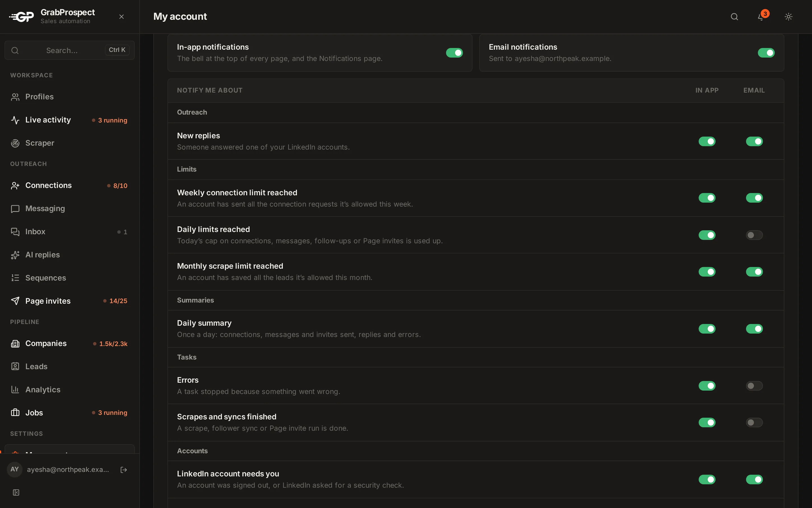The image size is (812, 508).
Task: Click the Live activity pulse icon
Action: click(15, 120)
